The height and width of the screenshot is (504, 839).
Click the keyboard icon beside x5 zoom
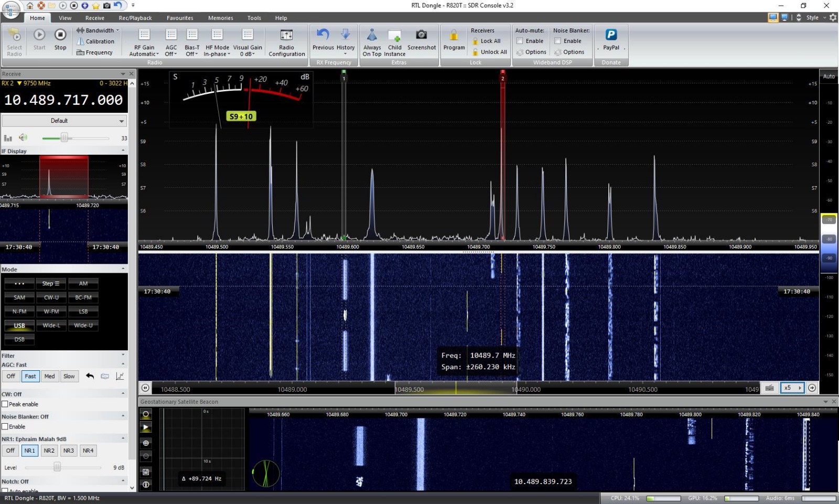click(769, 388)
